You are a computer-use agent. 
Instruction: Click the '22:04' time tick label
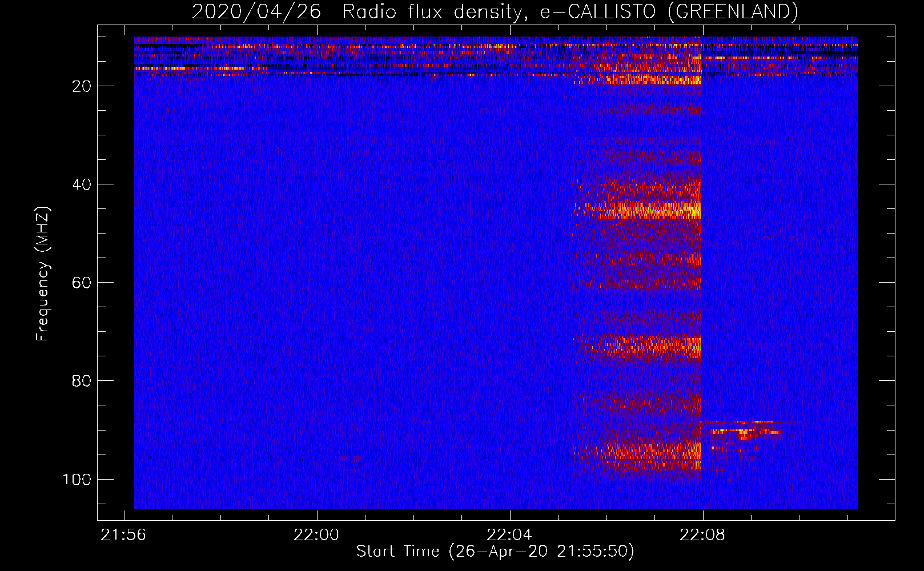tap(509, 535)
